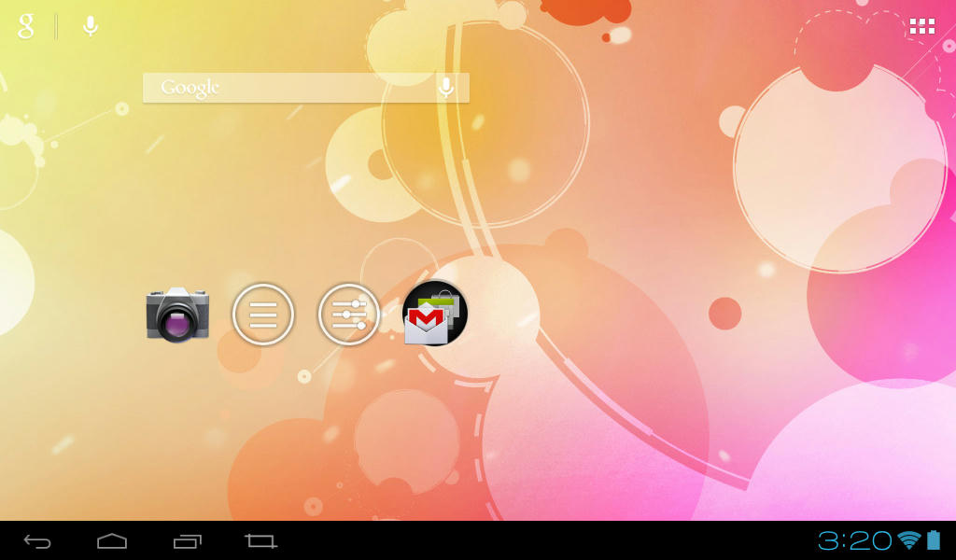The height and width of the screenshot is (560, 956).
Task: Go back with the navigation back arrow
Action: point(37,541)
